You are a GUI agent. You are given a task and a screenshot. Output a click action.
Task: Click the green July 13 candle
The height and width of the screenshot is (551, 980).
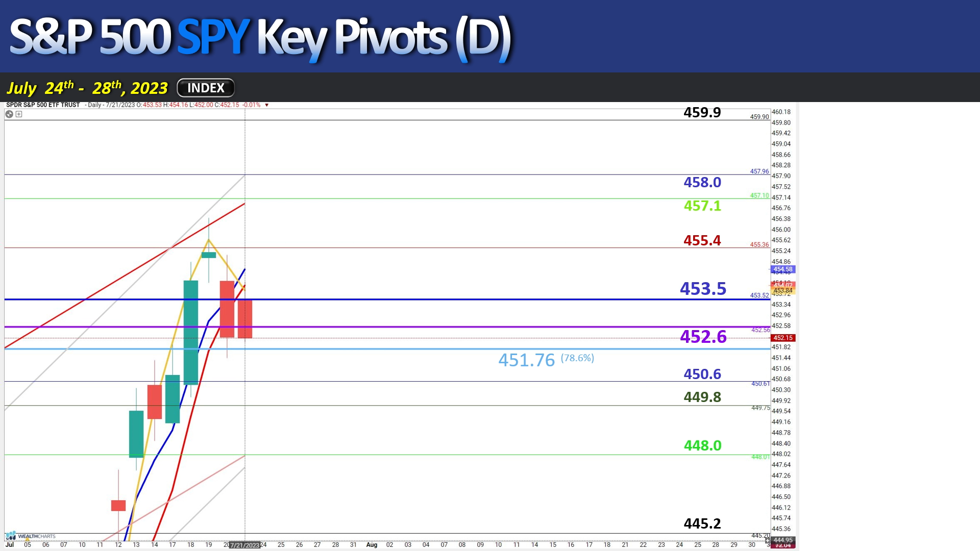point(136,434)
